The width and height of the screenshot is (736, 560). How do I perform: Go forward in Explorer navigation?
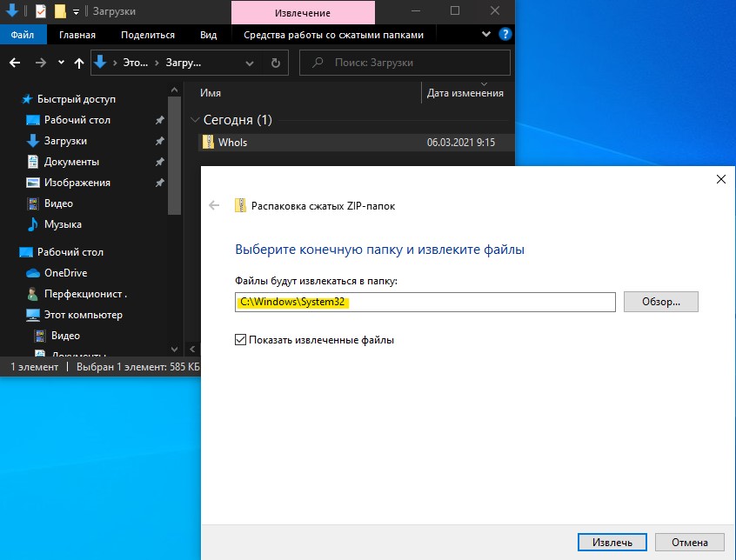[x=41, y=63]
